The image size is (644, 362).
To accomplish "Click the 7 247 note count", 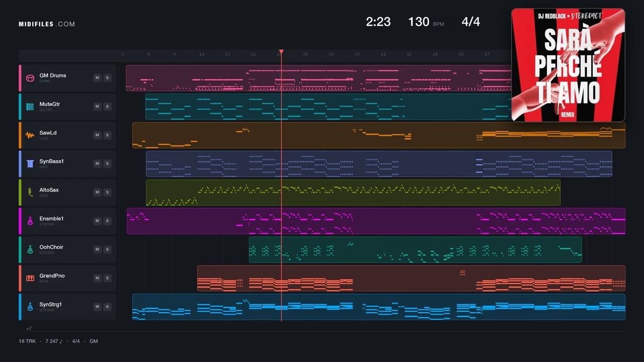I will pyautogui.click(x=54, y=341).
